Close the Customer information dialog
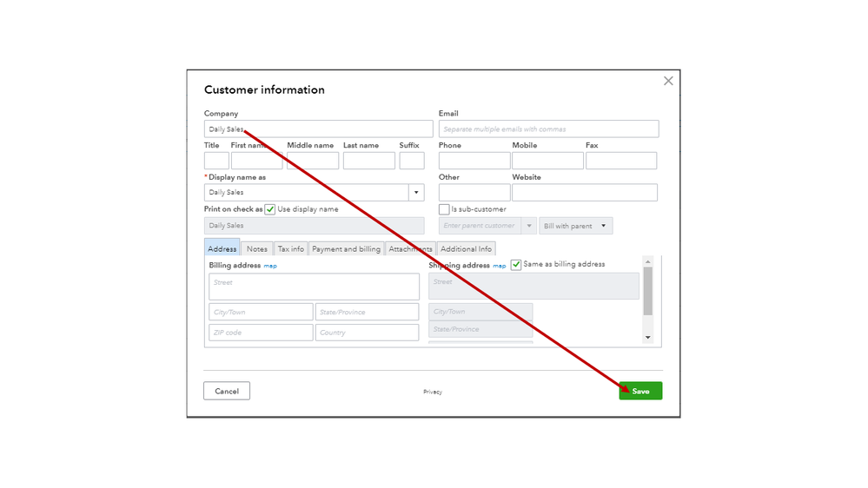The image size is (868, 488). 668,81
